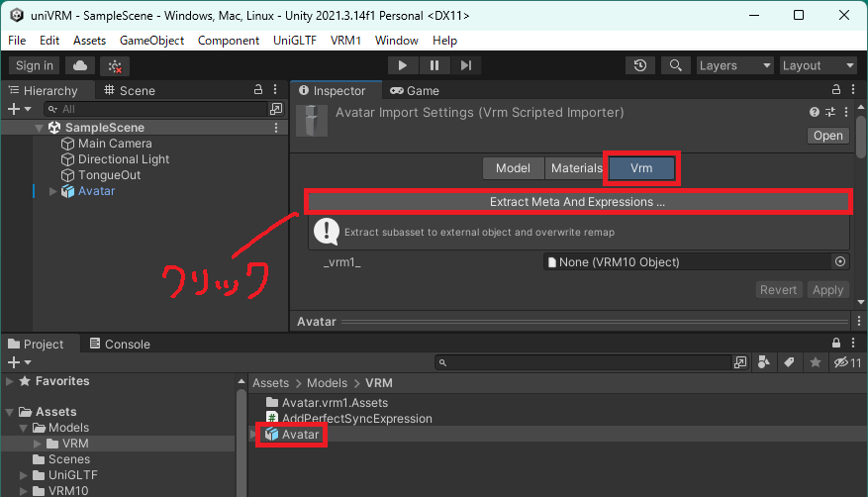The height and width of the screenshot is (497, 868).
Task: Expand the Avatar object in Hierarchy
Action: click(53, 191)
